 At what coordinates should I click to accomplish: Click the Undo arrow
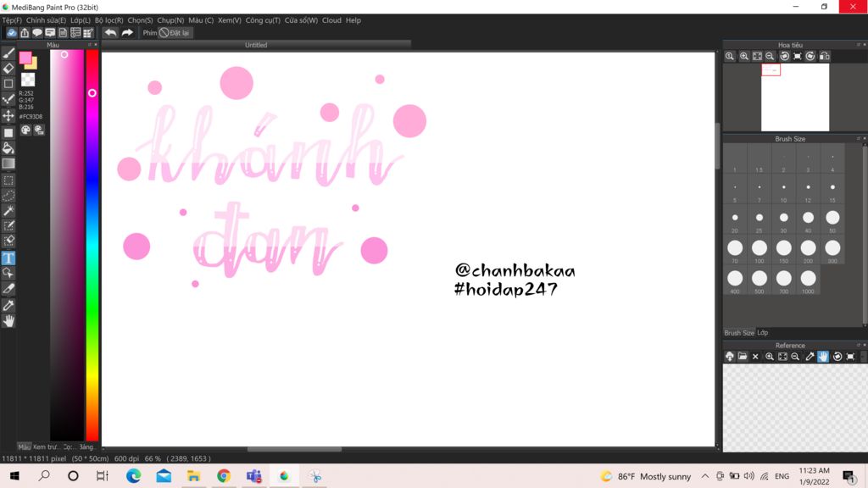click(111, 33)
